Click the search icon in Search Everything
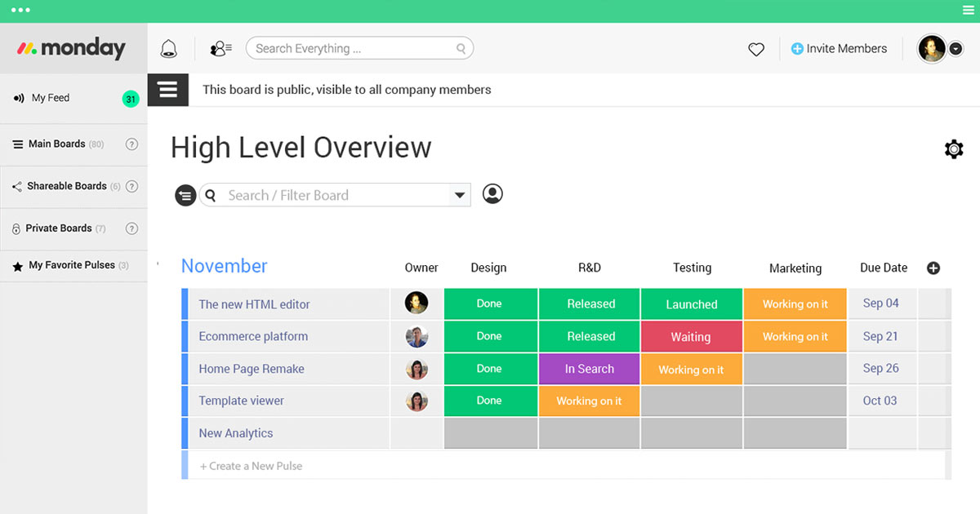Screen dimensions: 980x514 (x=461, y=49)
